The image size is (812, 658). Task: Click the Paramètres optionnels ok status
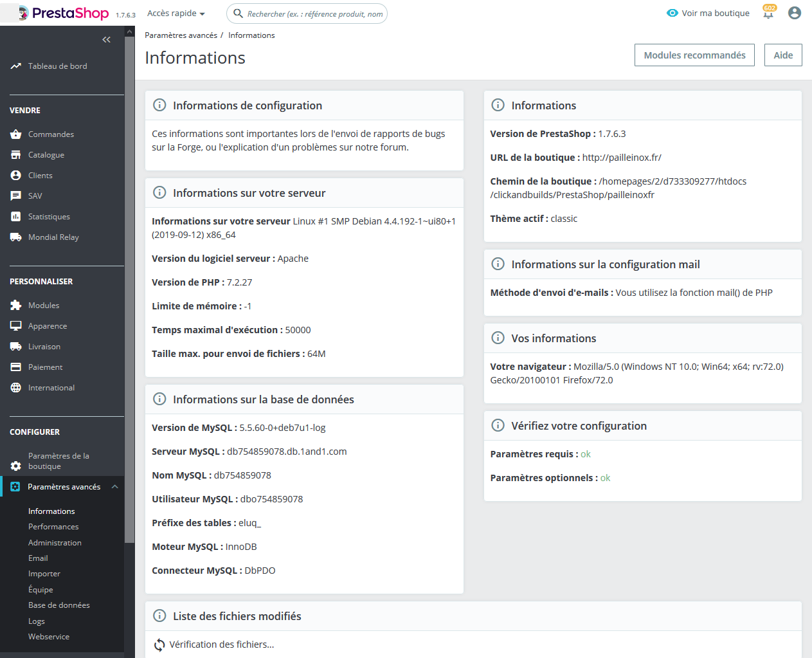click(605, 478)
